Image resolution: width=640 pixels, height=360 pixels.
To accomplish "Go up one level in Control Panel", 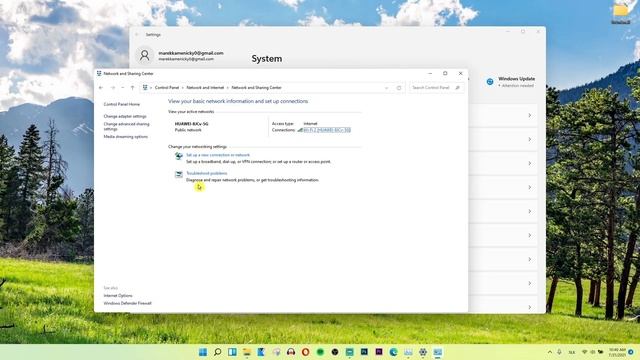I will coord(132,87).
